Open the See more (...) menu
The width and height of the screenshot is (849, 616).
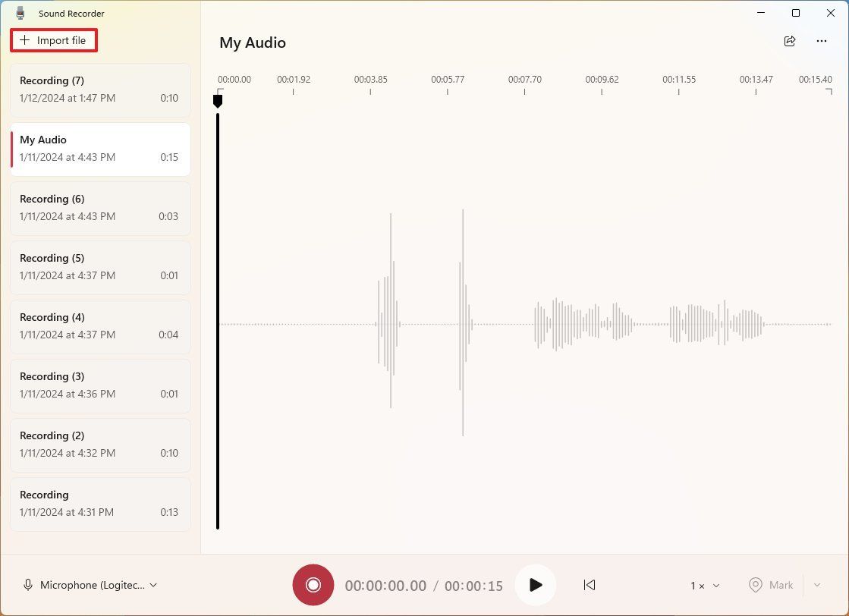[821, 42]
